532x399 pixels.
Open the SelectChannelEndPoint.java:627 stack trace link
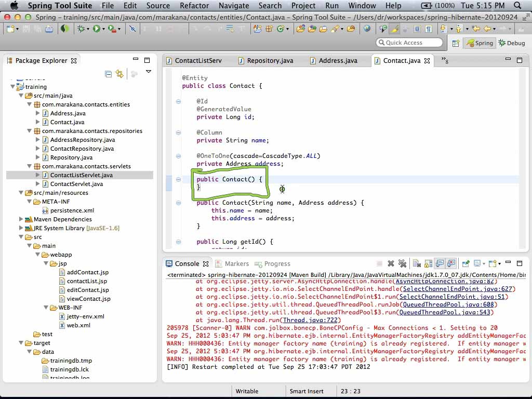point(457,289)
